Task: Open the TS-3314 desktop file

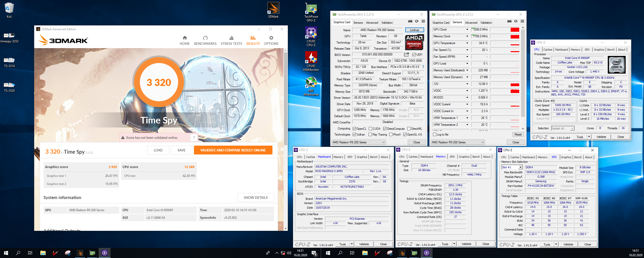Action: (x=9, y=62)
